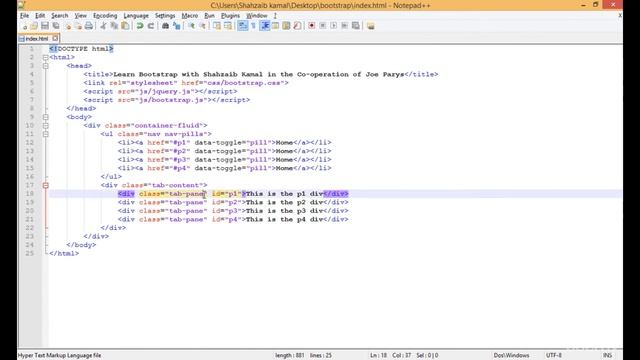Click the Replace toolbar icon
Viewport: 640px width, 360px height.
coord(176,26)
